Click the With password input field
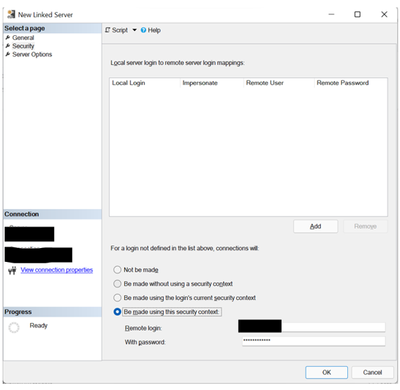The image size is (400, 390). pos(313,341)
